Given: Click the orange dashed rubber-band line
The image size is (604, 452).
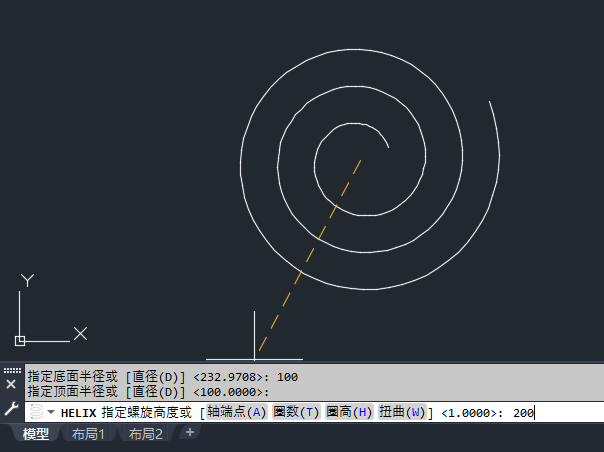Looking at the screenshot, I should pos(310,255).
